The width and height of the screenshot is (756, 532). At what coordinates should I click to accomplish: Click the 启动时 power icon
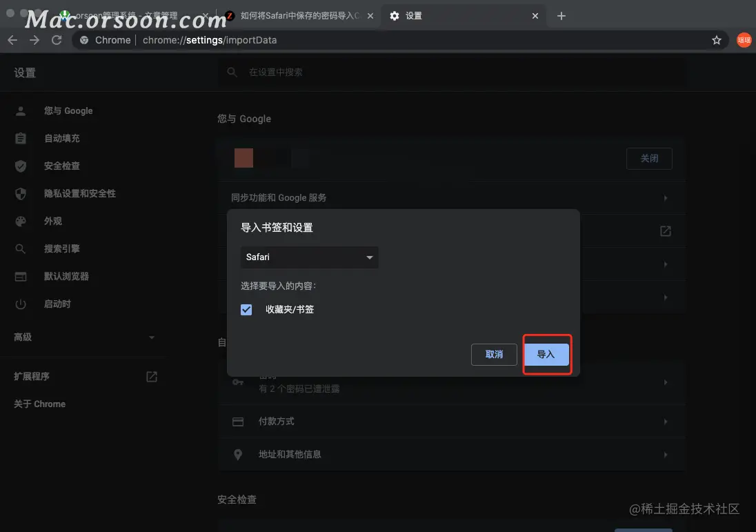click(x=21, y=304)
